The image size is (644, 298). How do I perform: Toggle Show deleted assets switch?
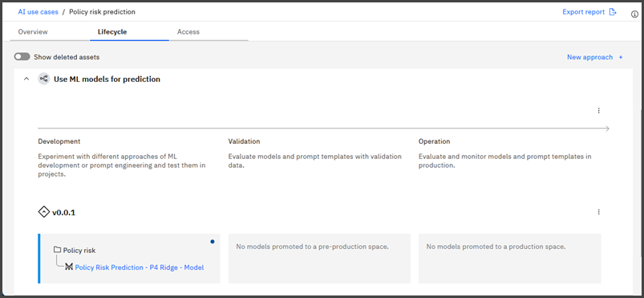pos(22,57)
